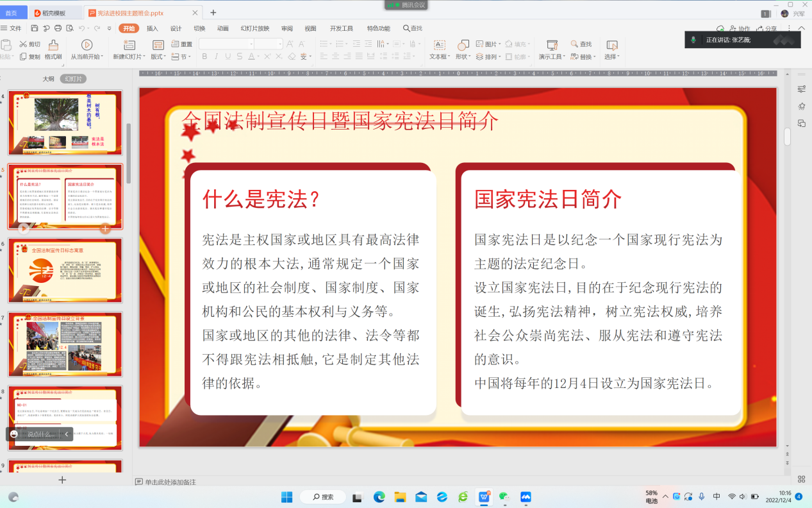Toggle italic formatting

pos(216,56)
